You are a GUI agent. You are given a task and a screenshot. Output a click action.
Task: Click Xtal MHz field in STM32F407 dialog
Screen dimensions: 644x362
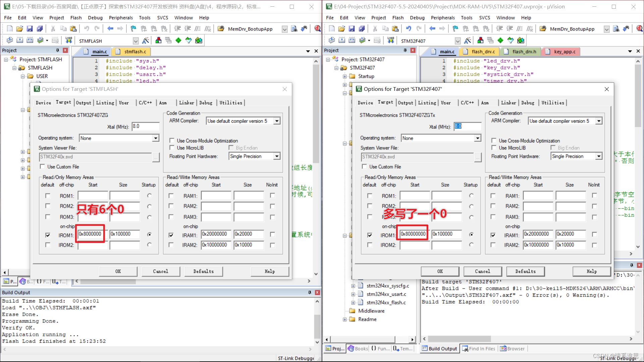point(468,126)
